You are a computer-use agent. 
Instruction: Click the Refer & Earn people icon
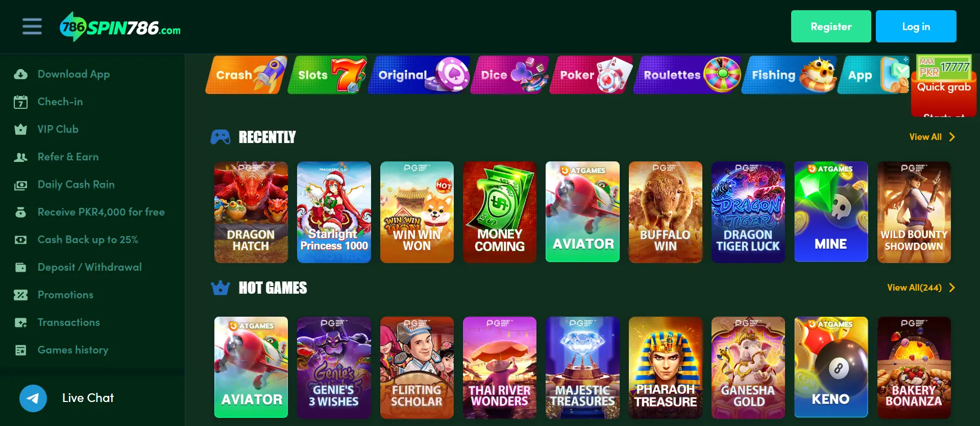point(21,157)
